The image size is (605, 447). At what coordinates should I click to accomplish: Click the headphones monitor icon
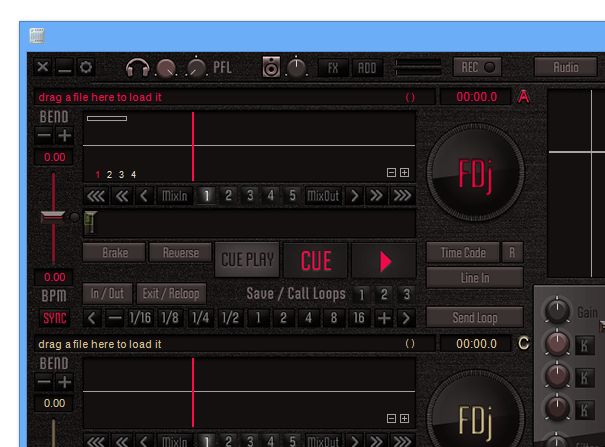(137, 68)
